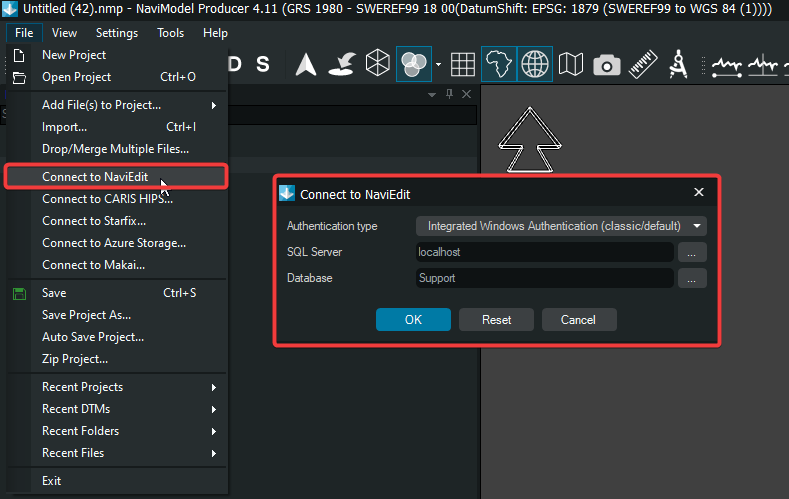Select the compass divider tool icon
Viewport: 789px width, 499px height.
tap(678, 64)
